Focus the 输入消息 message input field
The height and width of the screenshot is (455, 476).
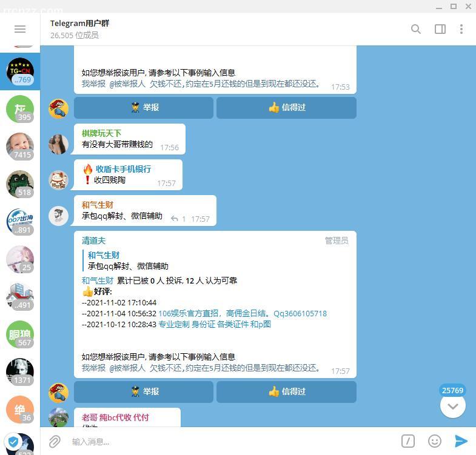tap(233, 442)
